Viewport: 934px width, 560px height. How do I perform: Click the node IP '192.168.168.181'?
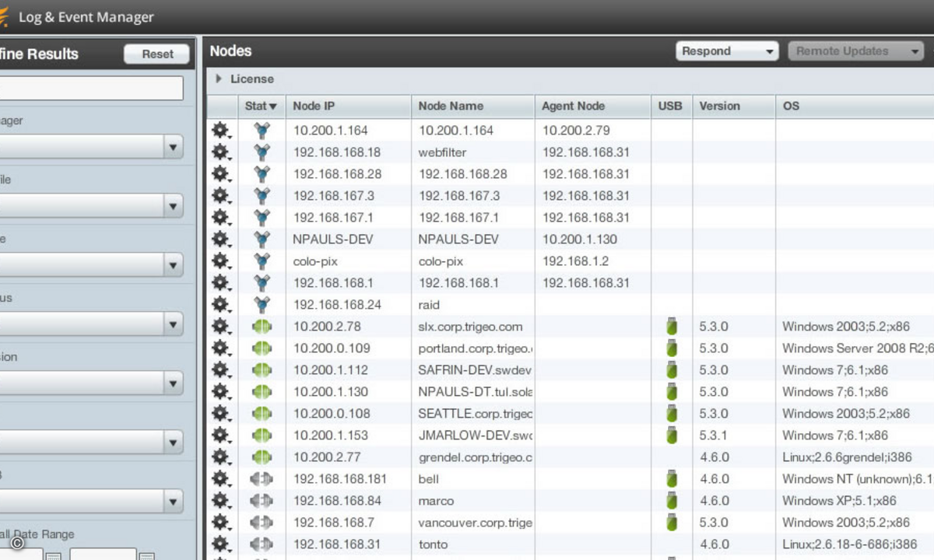(x=340, y=479)
